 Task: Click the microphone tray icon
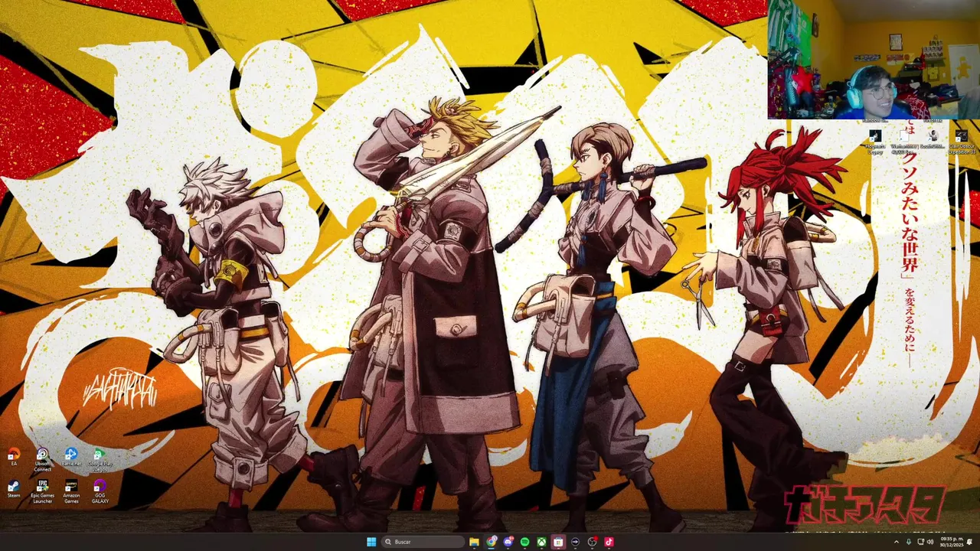coord(909,542)
